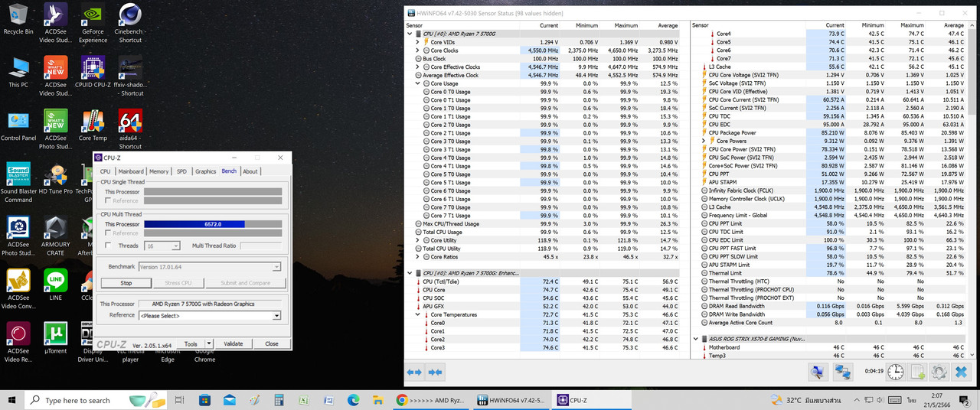Image resolution: width=980 pixels, height=410 pixels.
Task: Open µTorrent desktop icon
Action: 55,338
